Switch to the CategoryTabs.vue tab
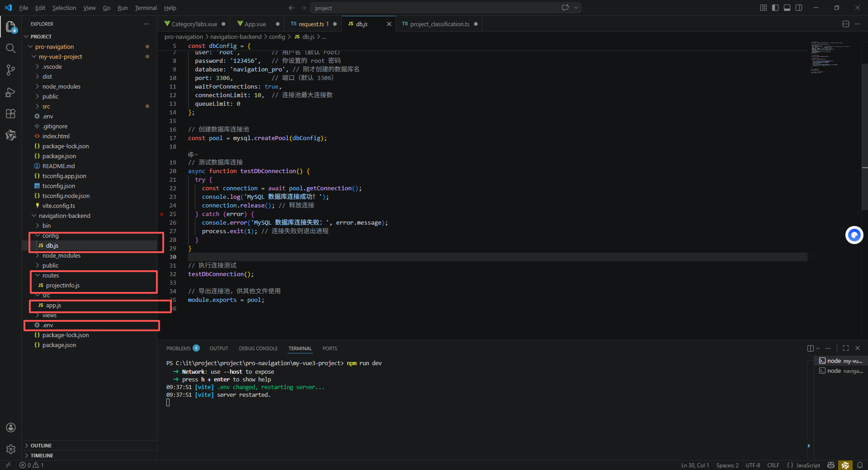868x470 pixels. point(194,24)
